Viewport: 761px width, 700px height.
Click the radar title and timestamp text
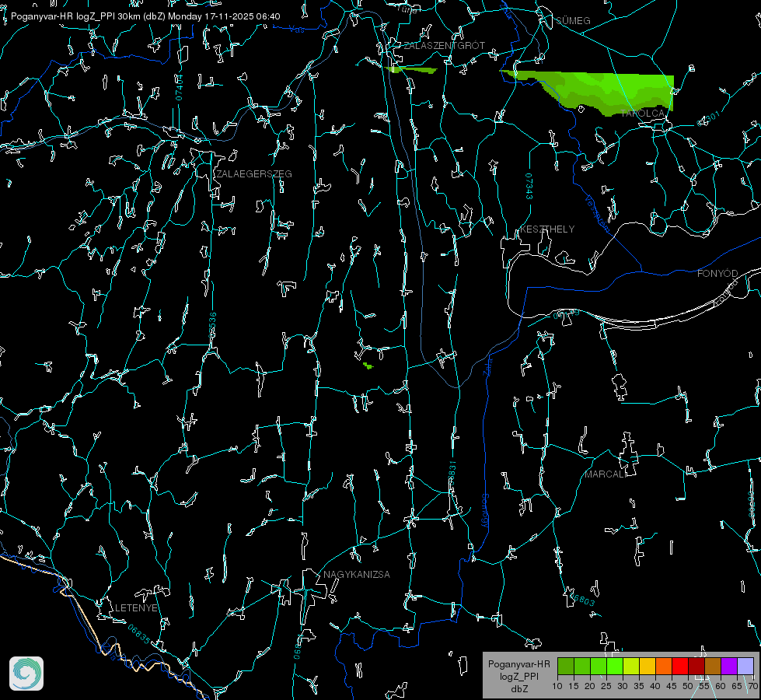coord(145,16)
